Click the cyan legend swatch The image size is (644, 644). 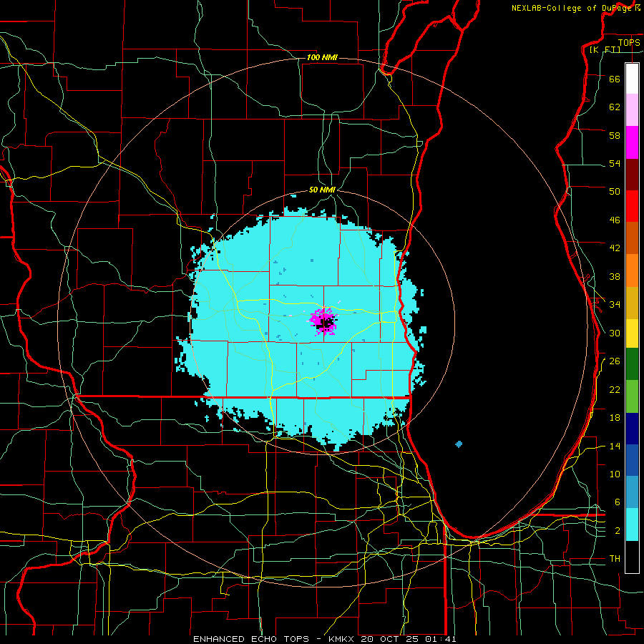click(632, 525)
